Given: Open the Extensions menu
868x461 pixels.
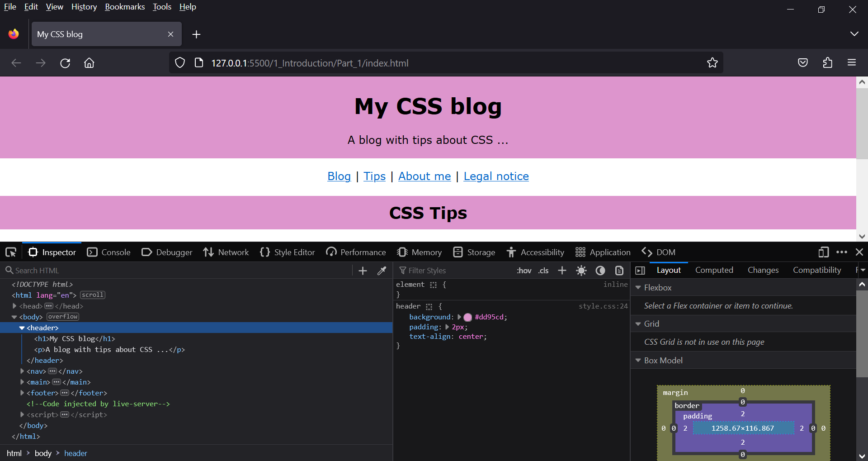Looking at the screenshot, I should pos(827,63).
